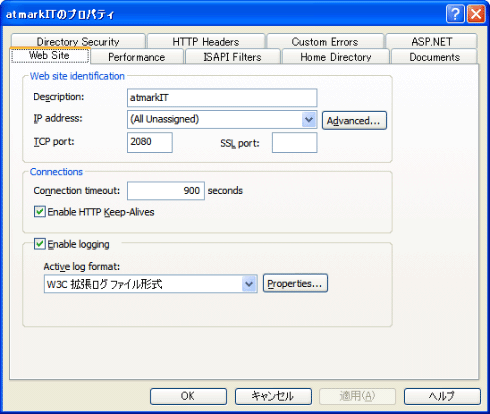490x414 pixels.
Task: Switch to the ISAPI Filters tab
Action: (232, 57)
